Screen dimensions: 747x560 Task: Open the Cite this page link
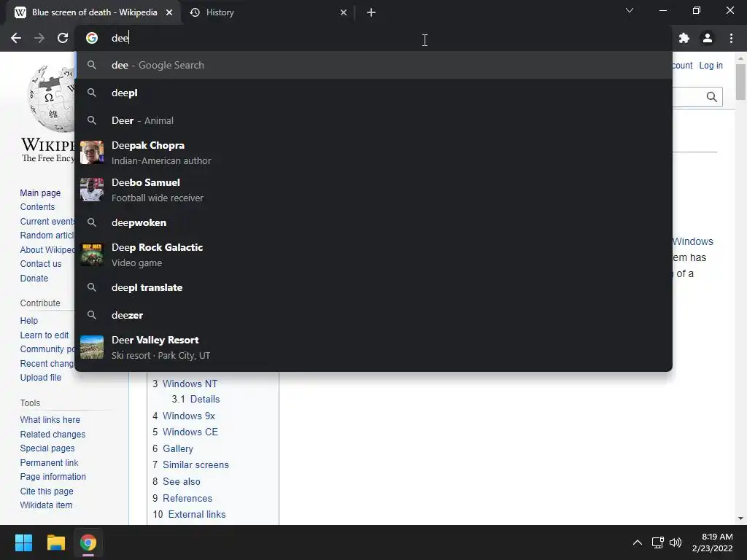point(47,491)
